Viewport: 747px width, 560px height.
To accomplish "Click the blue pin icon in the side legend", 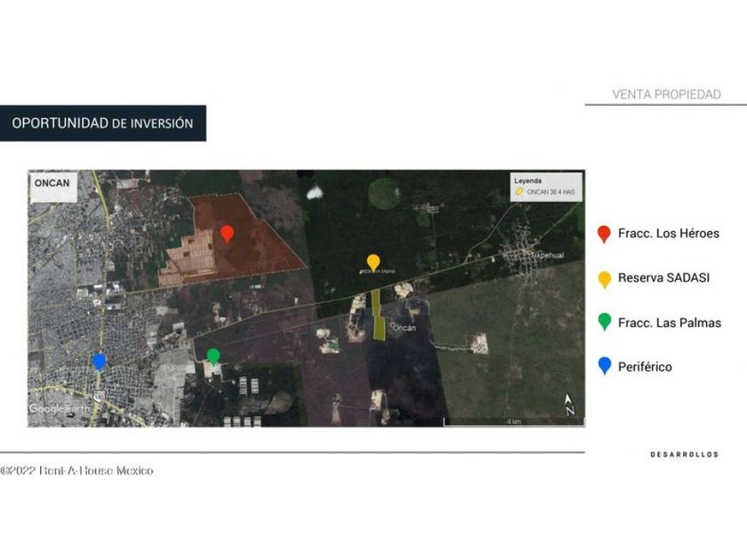I will click(x=604, y=365).
